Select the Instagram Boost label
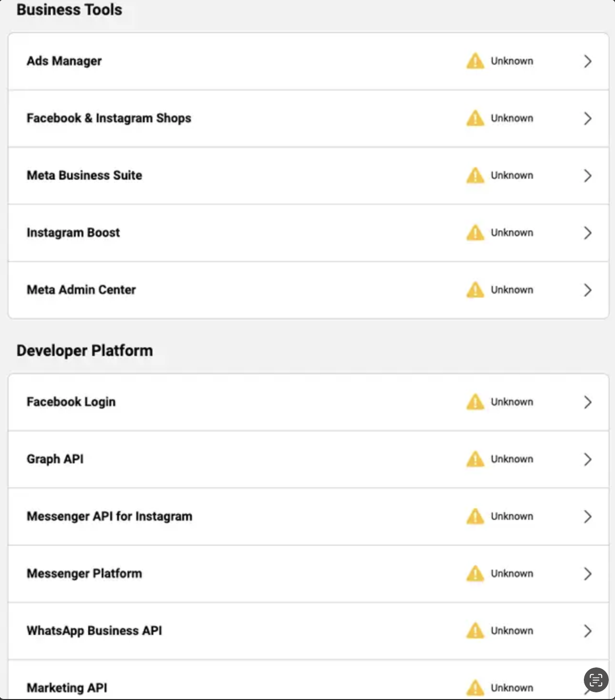This screenshot has height=700, width=615. (x=73, y=233)
